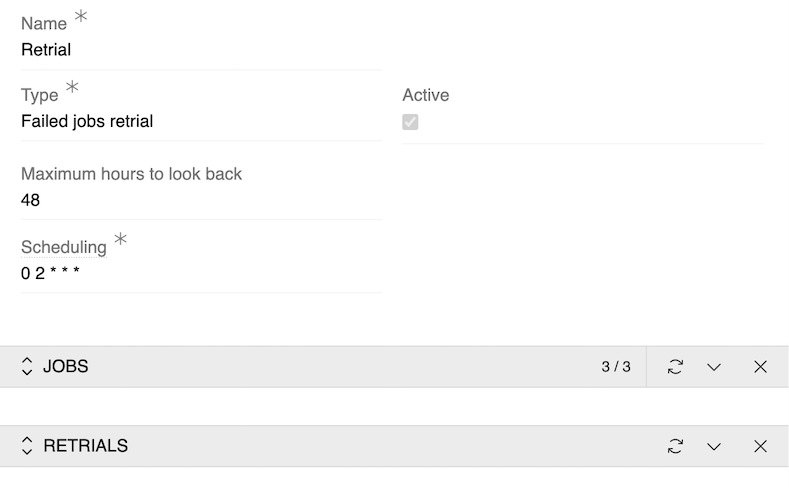Screen dimensions: 789x488
Task: Refresh the JOBS panel
Action: 675,367
